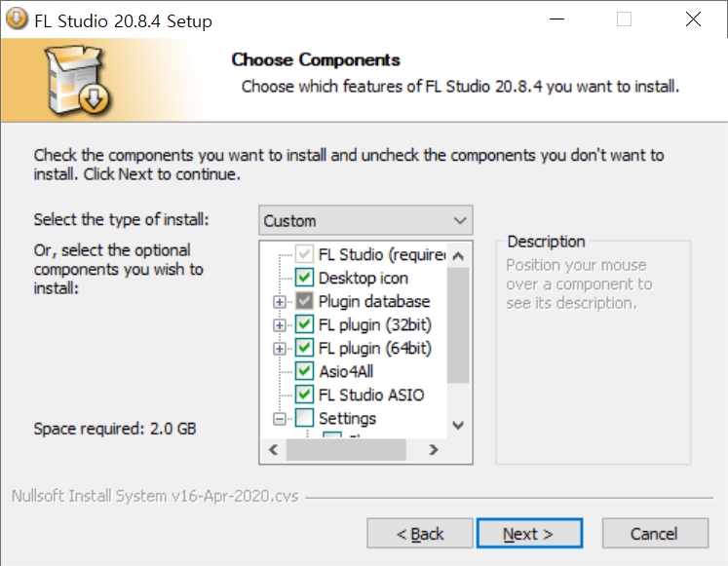Click the component list scroll right arrow
Viewport: 728px width, 566px height.
click(x=434, y=449)
